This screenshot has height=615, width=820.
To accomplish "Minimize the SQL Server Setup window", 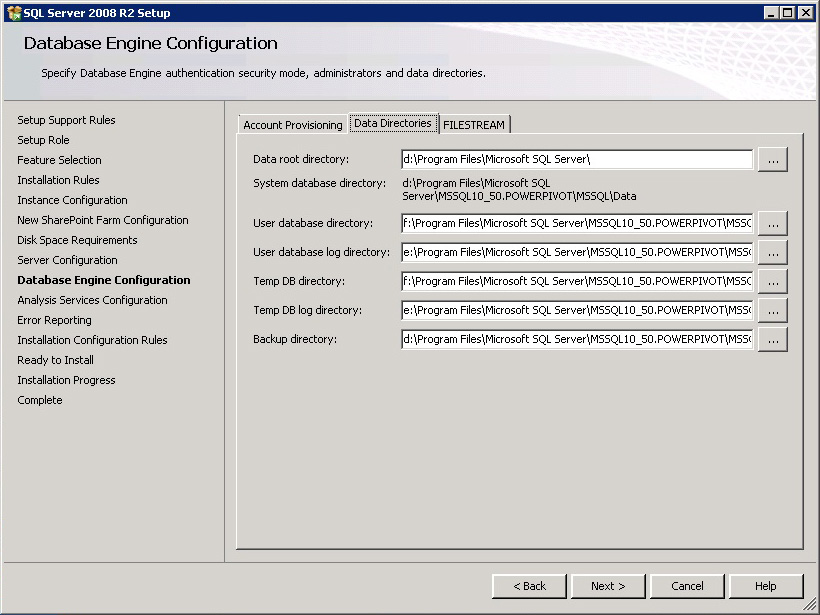I will [x=770, y=13].
